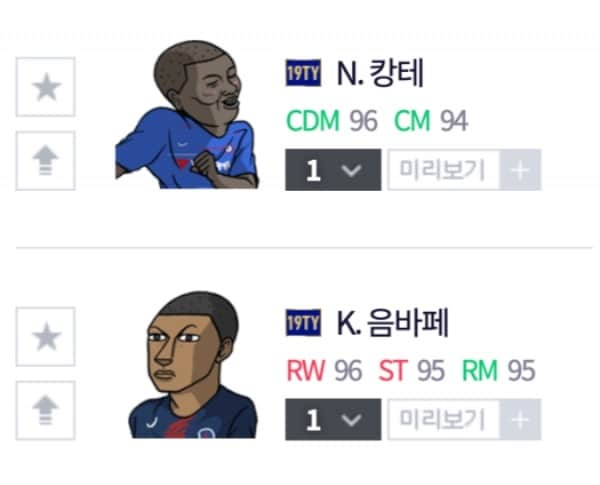The image size is (600, 485).
Task: Select the CDM 96 position rating of 캉테
Action: pos(332,121)
